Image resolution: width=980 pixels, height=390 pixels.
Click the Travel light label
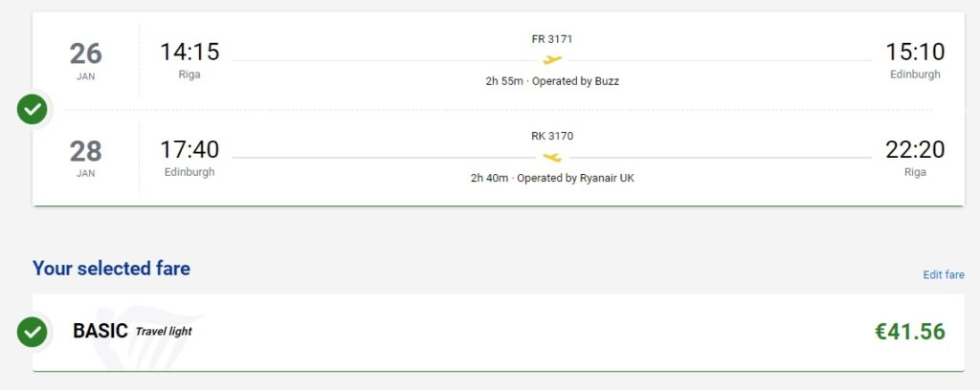164,332
